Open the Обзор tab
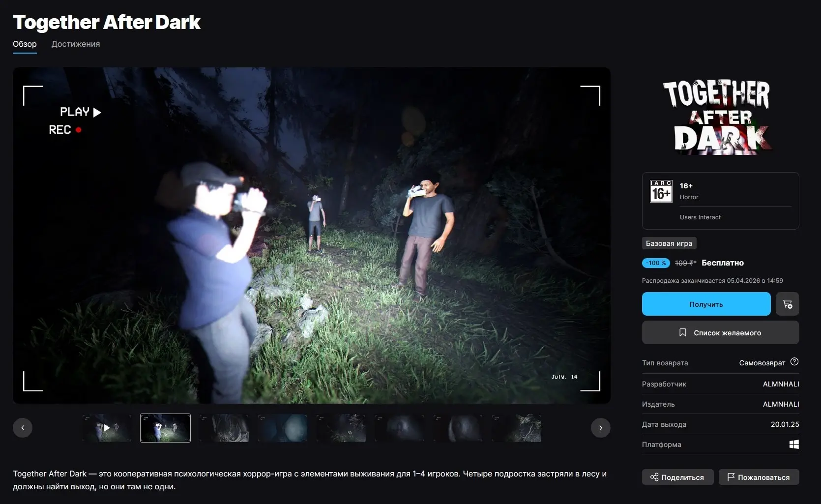 coord(25,44)
